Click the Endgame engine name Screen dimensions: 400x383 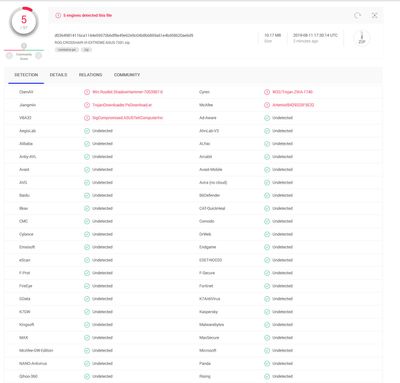tap(207, 247)
